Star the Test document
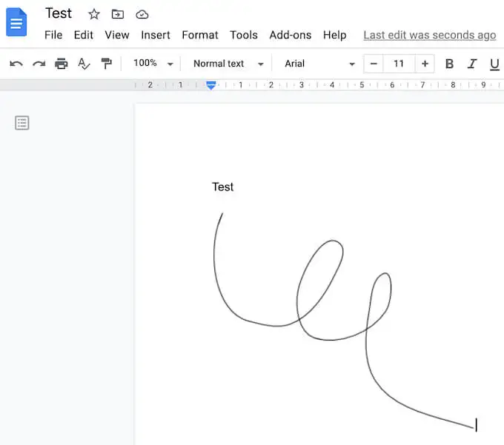Screen dimensions: 504x445 tap(94, 14)
